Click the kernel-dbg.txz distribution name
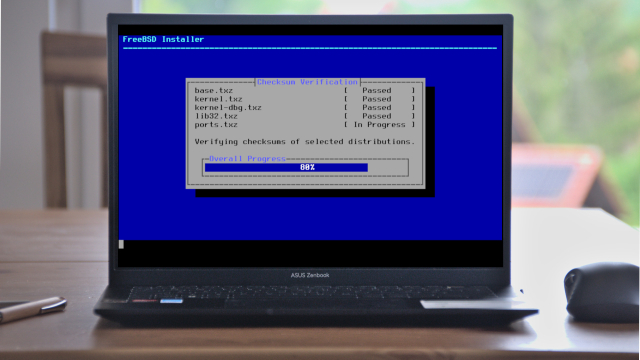The height and width of the screenshot is (360, 640). 228,108
